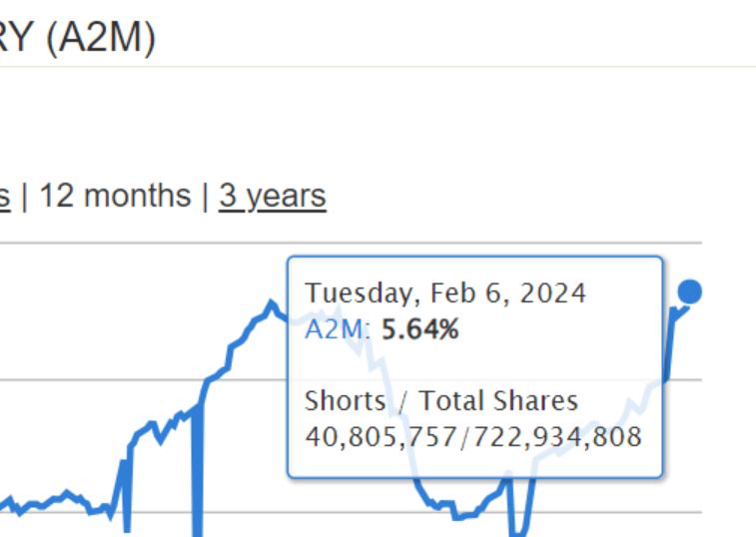Click the highlighted blue data point dot
756x537 pixels.
tap(689, 291)
